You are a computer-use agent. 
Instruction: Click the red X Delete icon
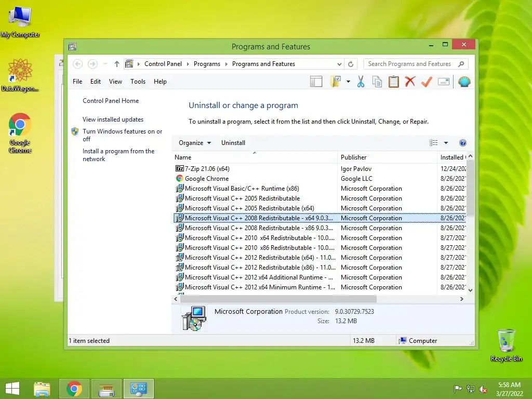pos(410,82)
